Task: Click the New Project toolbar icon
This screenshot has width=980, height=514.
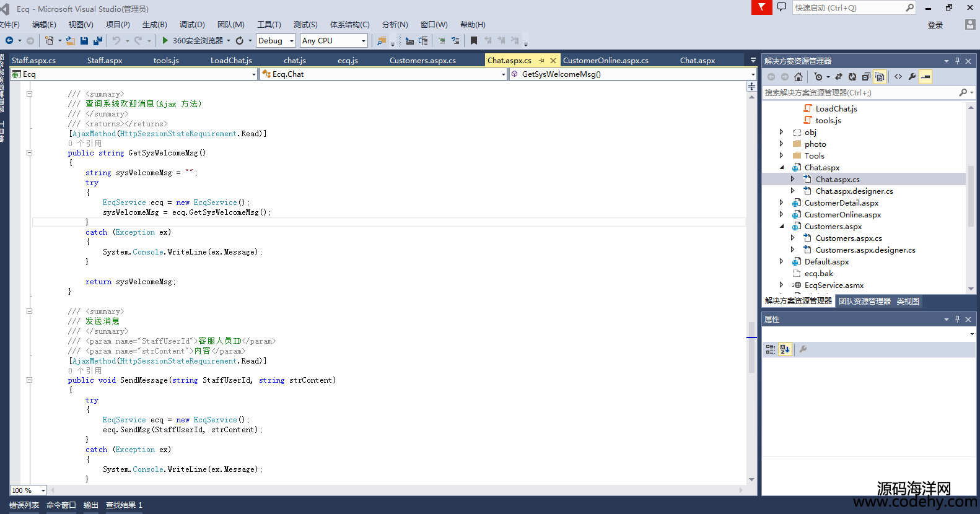Action: [49, 40]
